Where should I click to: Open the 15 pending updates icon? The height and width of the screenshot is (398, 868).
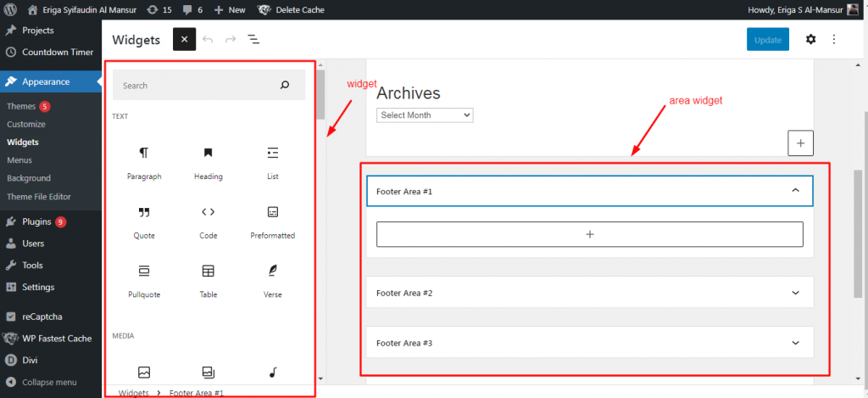(x=159, y=9)
